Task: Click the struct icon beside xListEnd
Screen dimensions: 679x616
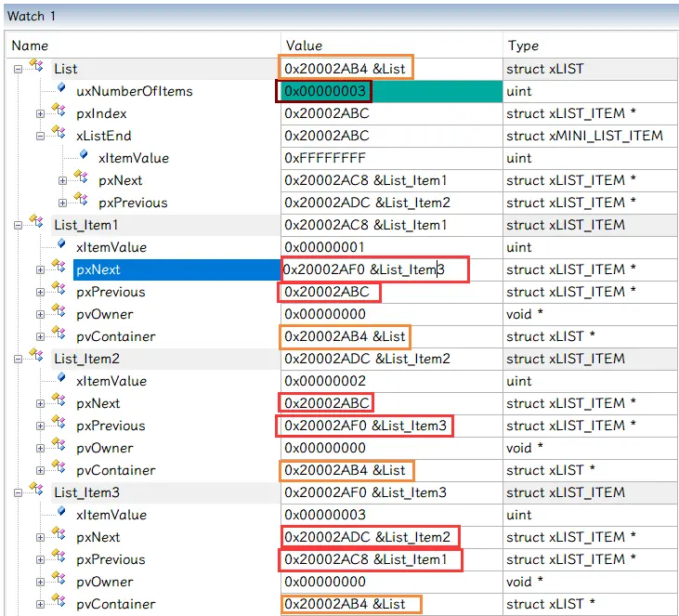Action: coord(59,135)
